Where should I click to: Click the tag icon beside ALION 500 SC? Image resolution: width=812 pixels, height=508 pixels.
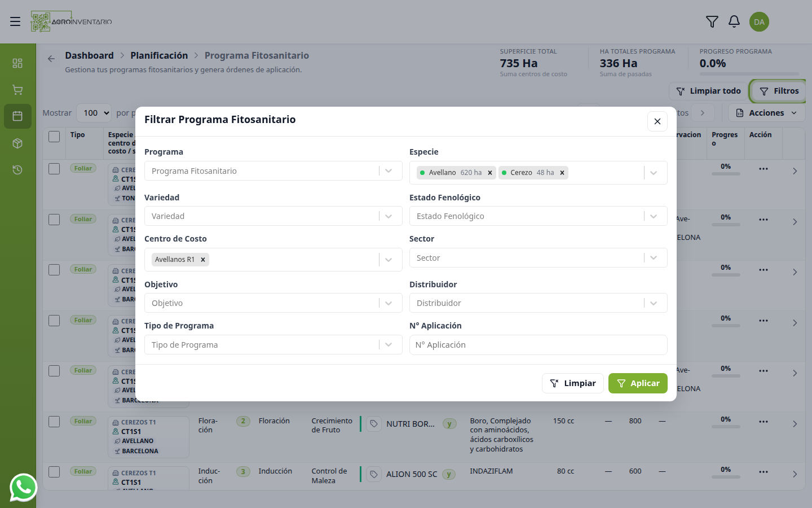(x=374, y=475)
